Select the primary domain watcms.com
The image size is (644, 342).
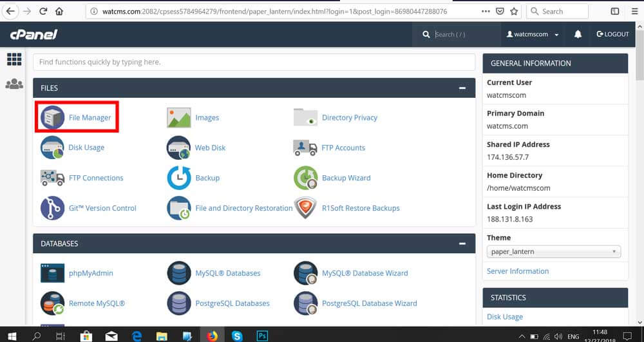pyautogui.click(x=507, y=126)
